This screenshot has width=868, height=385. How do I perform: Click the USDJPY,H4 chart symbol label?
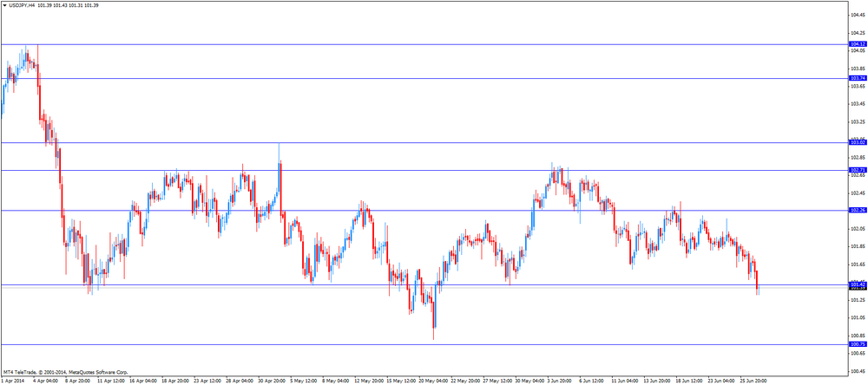(x=23, y=4)
